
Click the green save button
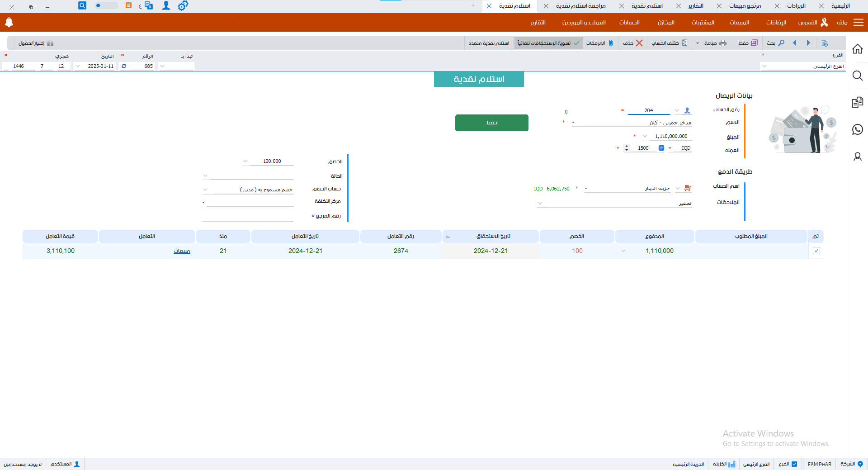491,123
